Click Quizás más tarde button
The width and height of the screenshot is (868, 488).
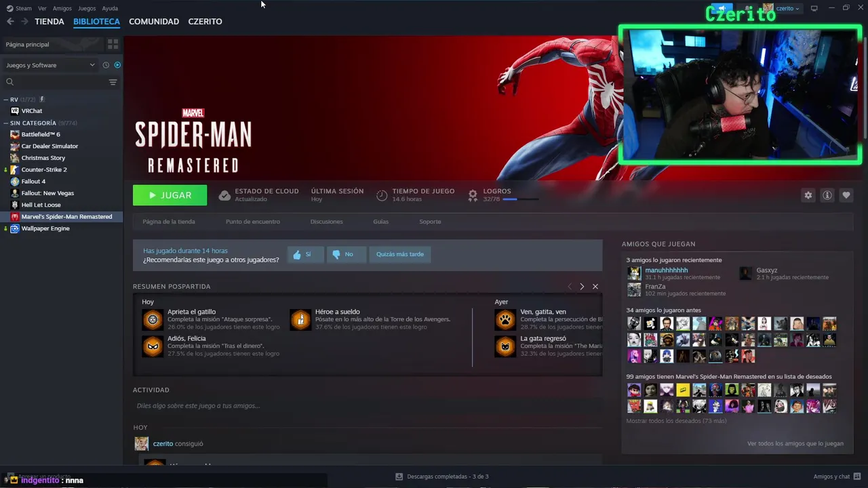(400, 254)
